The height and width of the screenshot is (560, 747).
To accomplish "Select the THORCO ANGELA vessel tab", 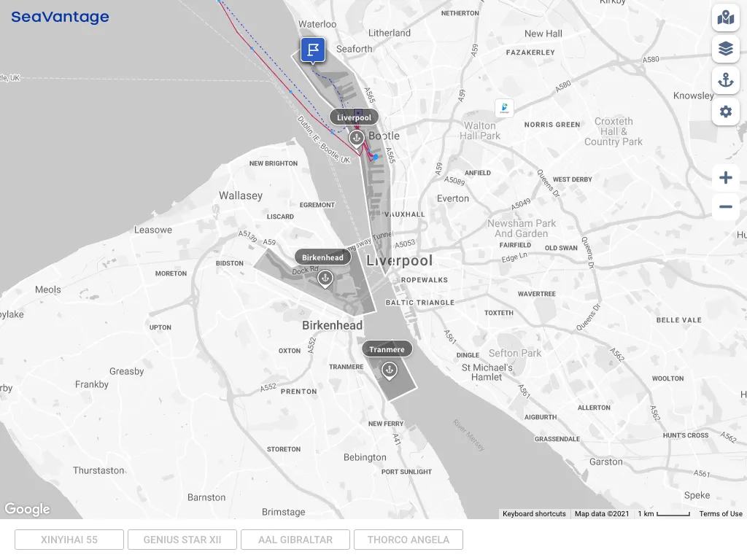I will pos(409,540).
